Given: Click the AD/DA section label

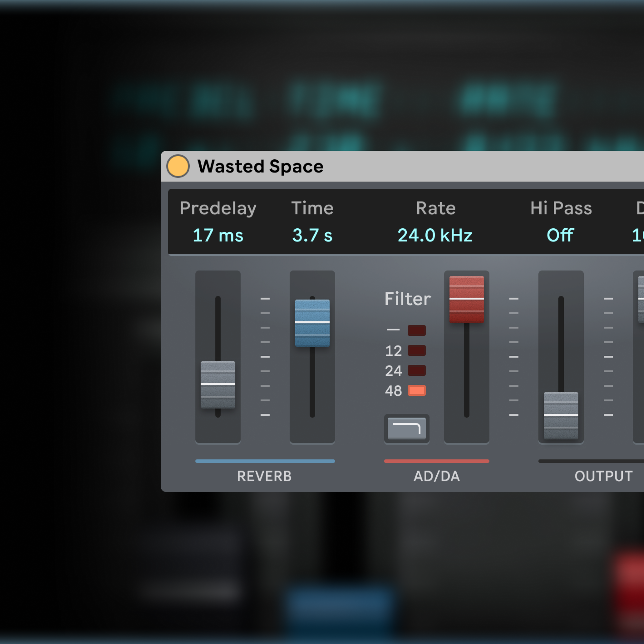Looking at the screenshot, I should click(436, 476).
